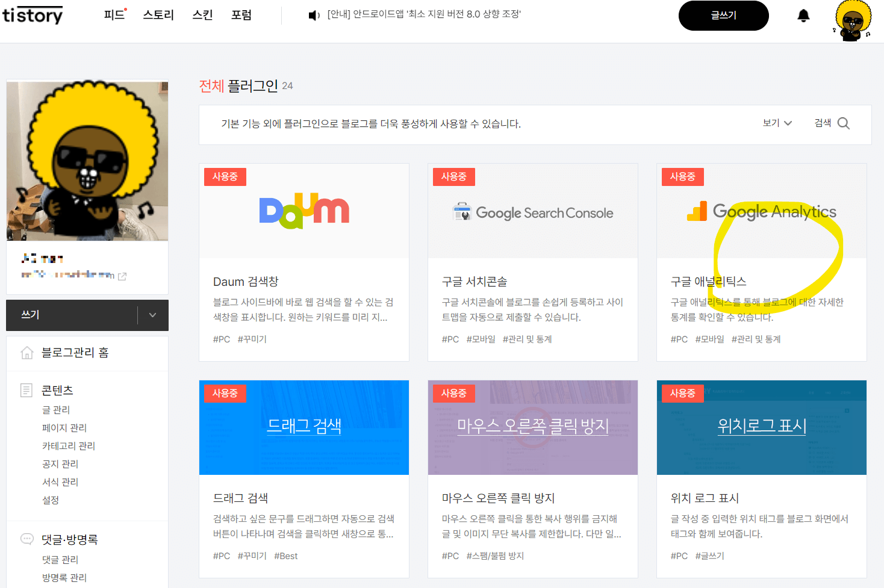Open the 구글 서치콘솔 plugin title
This screenshot has height=588, width=884.
tap(475, 282)
